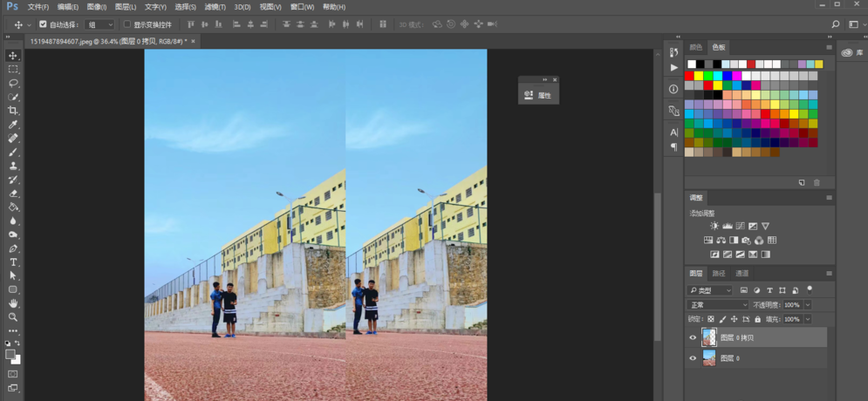Viewport: 868px width, 401px height.
Task: Switch to the 通道 channels tab
Action: (742, 274)
